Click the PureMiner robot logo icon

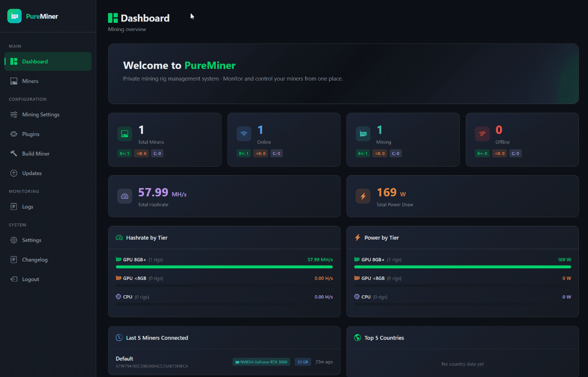point(15,16)
